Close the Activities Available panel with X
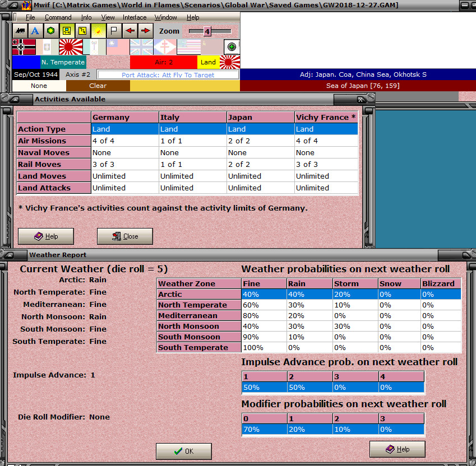The width and height of the screenshot is (476, 466). [361, 100]
